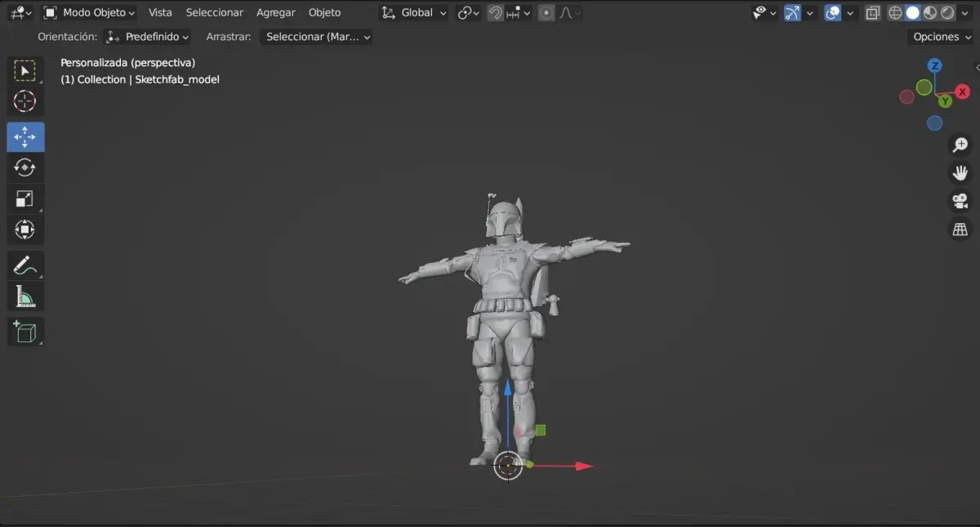Click the pan view hand icon
The height and width of the screenshot is (527, 980).
point(960,172)
